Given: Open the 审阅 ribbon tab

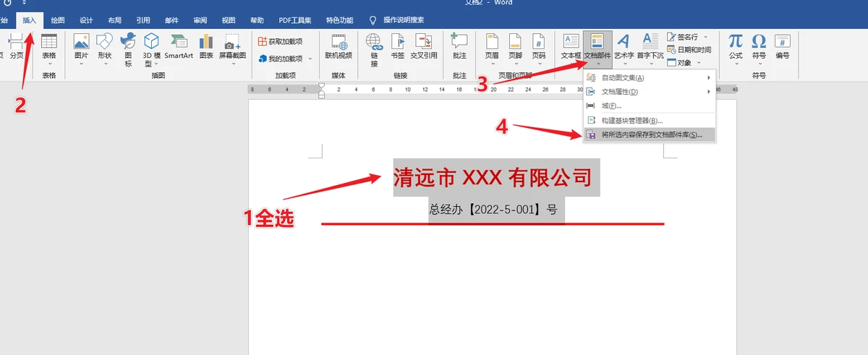Looking at the screenshot, I should click(x=200, y=20).
